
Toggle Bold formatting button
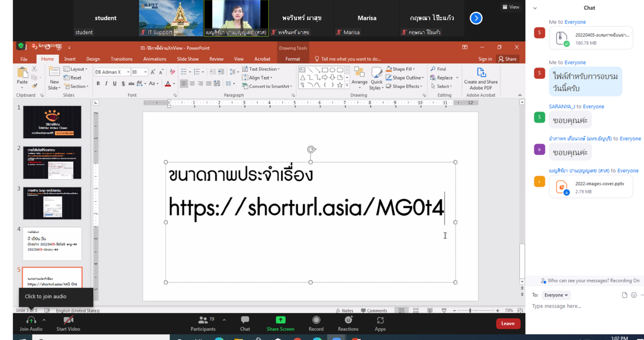coord(98,83)
